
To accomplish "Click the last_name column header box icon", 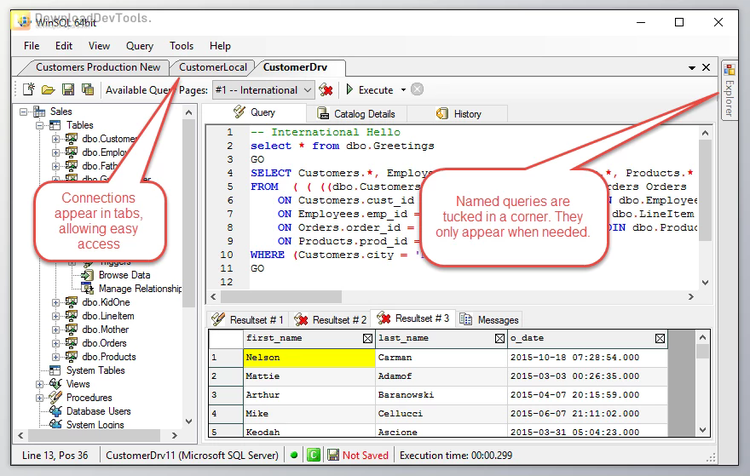I will [499, 339].
